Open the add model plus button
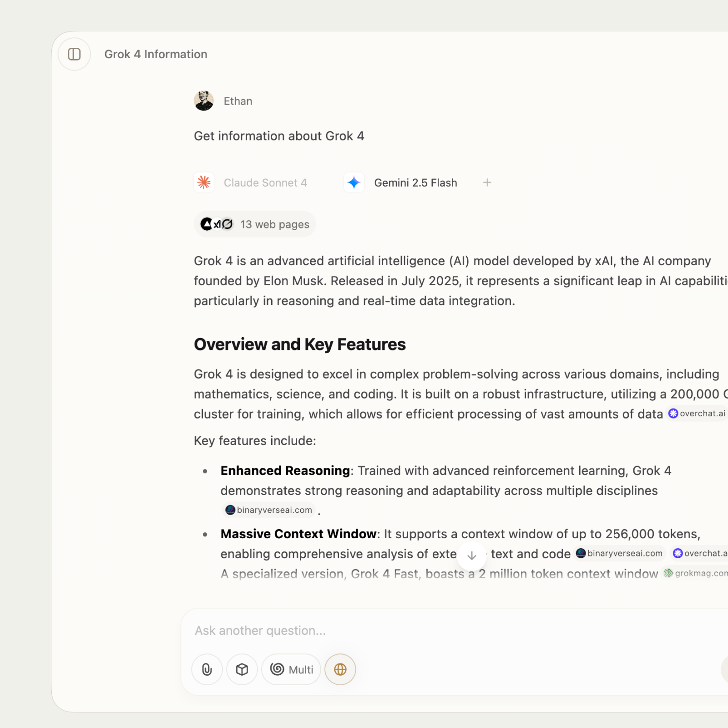Viewport: 728px width, 728px height. point(486,182)
